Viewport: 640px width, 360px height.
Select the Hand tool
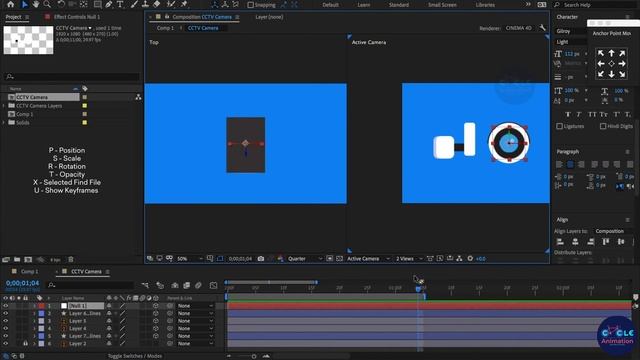(x=36, y=4)
